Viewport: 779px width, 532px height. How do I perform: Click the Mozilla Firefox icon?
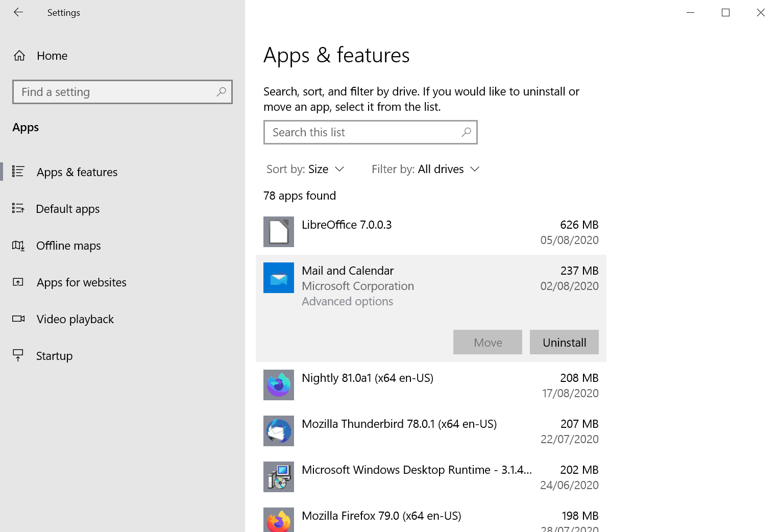pos(279,520)
